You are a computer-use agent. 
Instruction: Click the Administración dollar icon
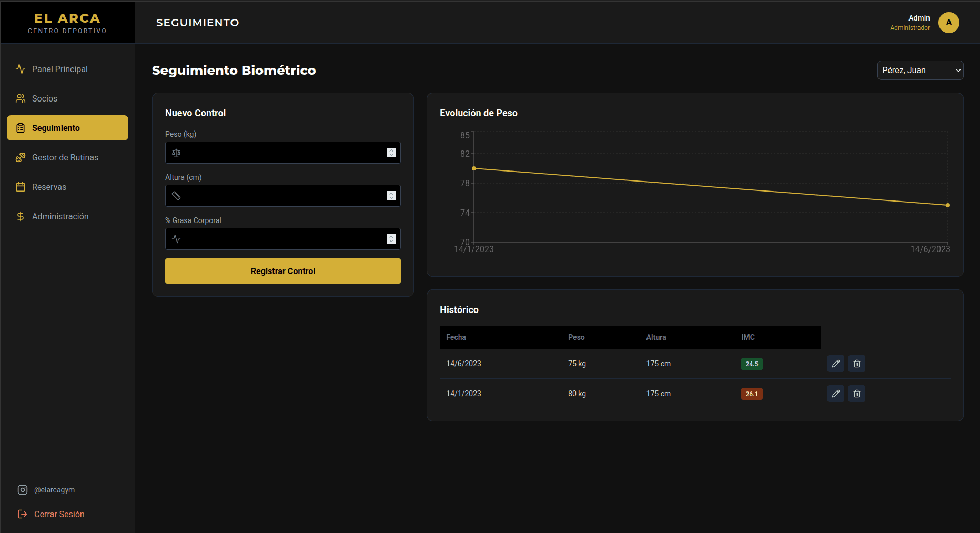21,216
